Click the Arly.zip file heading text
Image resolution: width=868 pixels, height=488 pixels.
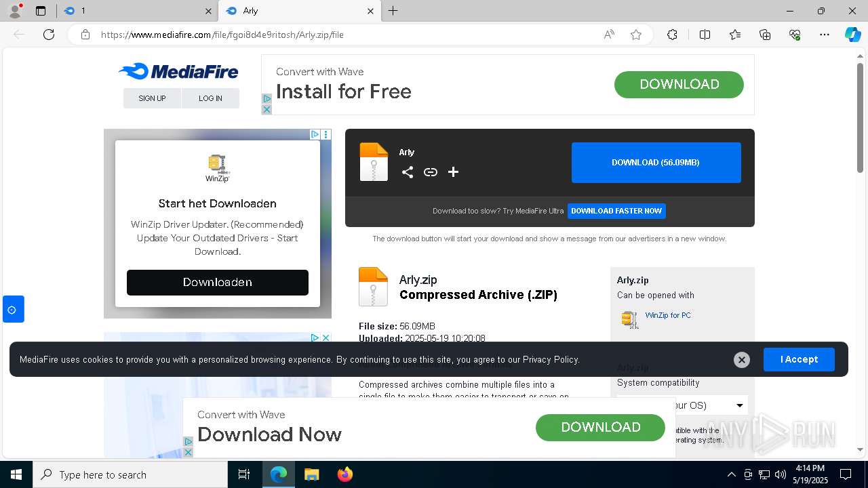click(x=418, y=280)
